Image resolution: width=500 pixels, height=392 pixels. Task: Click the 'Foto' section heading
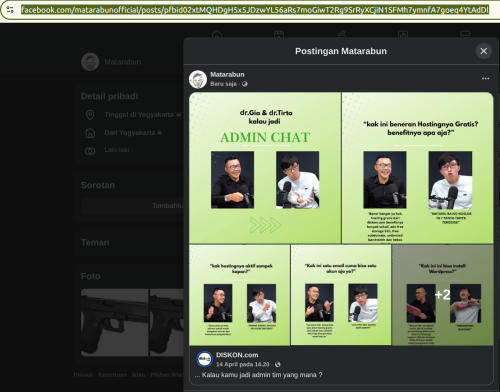[90, 276]
